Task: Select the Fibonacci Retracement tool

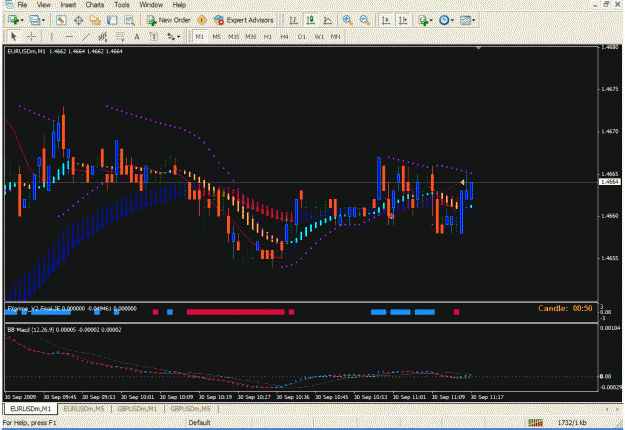Action: coord(120,37)
